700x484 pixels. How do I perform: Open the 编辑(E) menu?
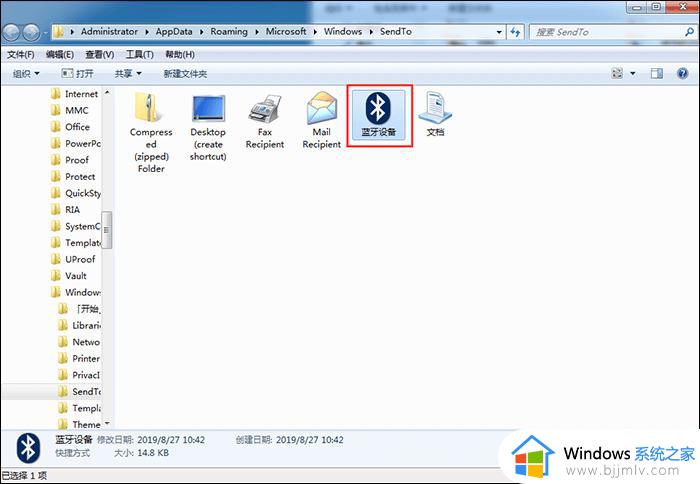[60, 54]
